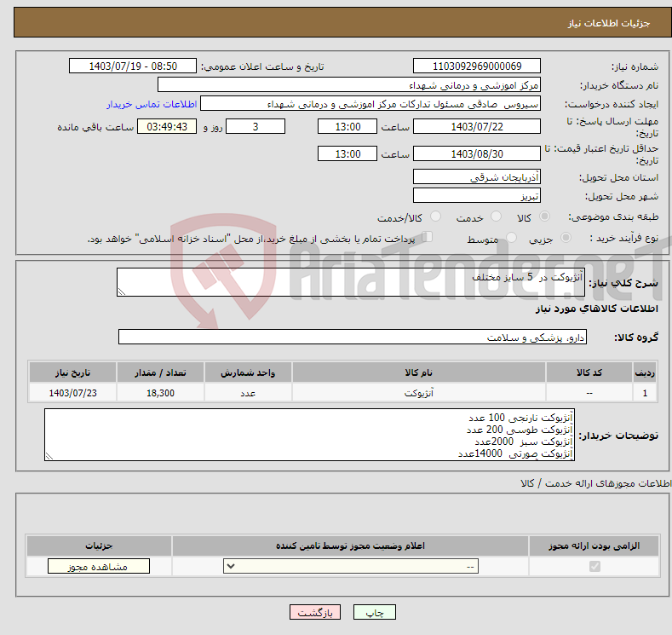Image resolution: width=672 pixels, height=635 pixels.
Task: Click the بازگشت back button
Action: [x=315, y=612]
